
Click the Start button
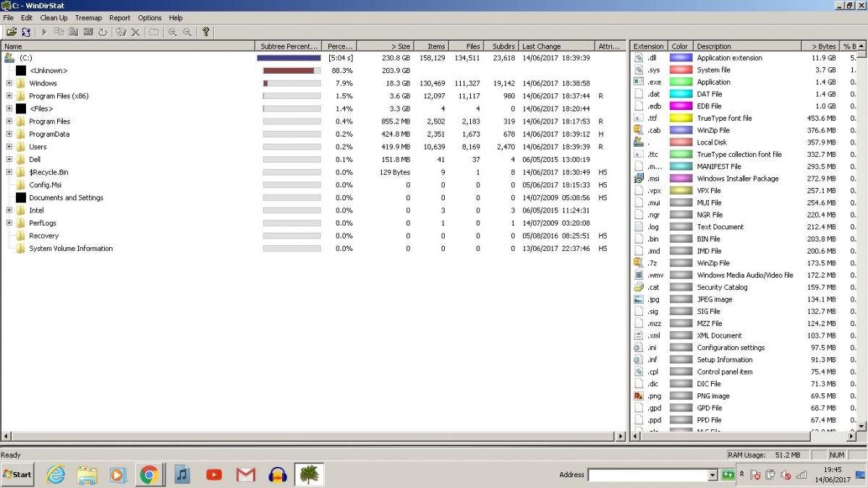[17, 475]
